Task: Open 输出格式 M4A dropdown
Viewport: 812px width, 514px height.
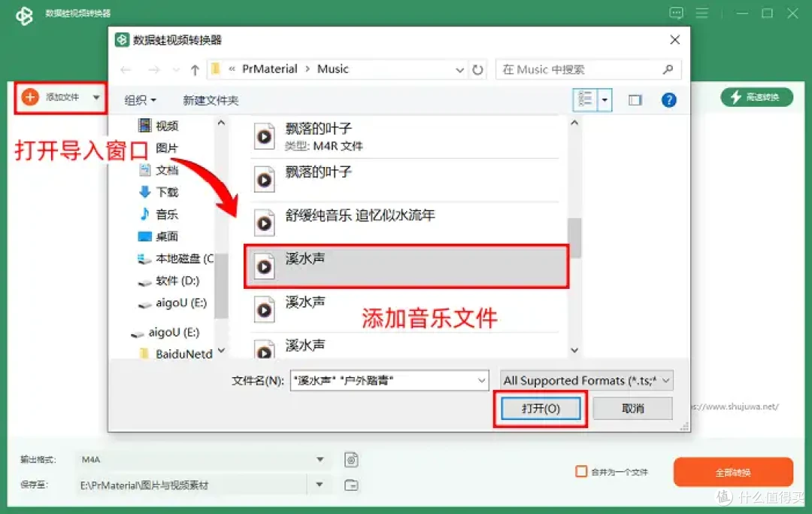Action: click(320, 460)
